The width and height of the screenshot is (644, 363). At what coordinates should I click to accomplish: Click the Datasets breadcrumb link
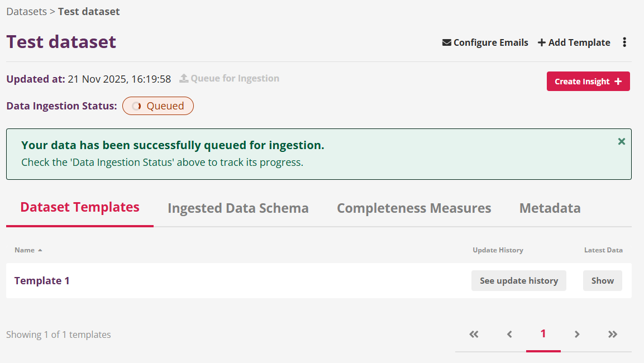click(x=26, y=11)
